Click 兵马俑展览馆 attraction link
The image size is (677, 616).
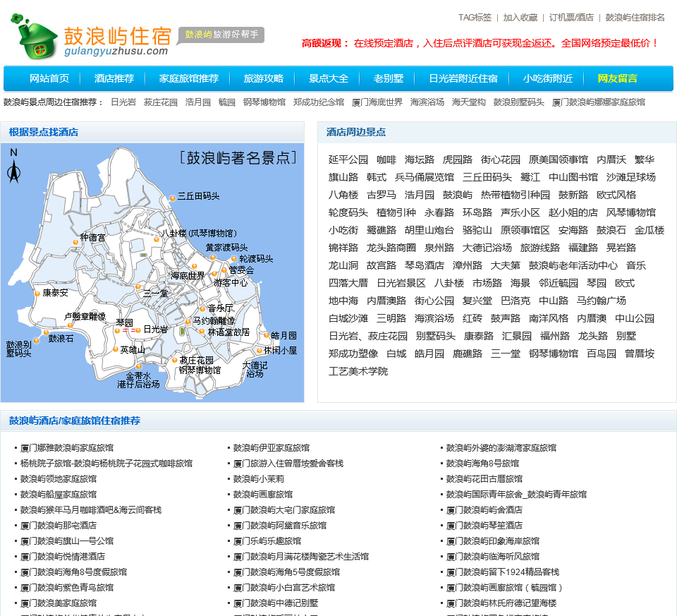(424, 177)
